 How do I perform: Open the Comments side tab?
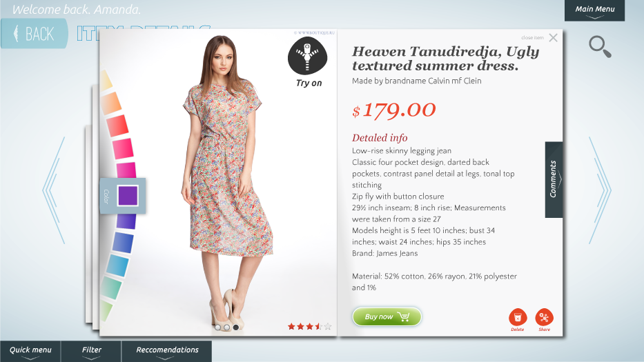(x=554, y=179)
